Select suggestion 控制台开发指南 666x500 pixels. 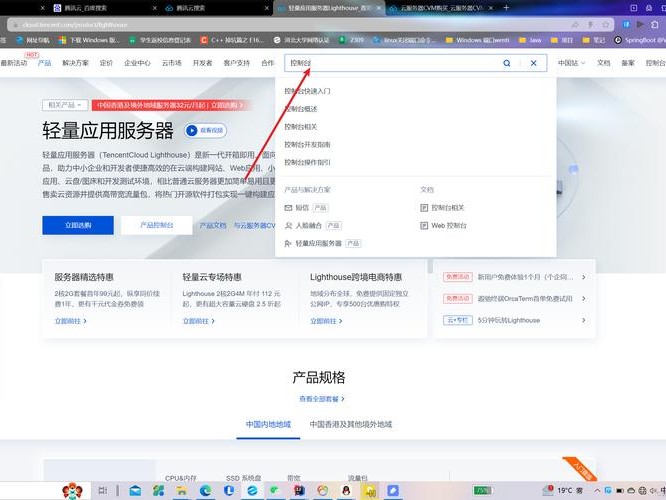tap(307, 144)
